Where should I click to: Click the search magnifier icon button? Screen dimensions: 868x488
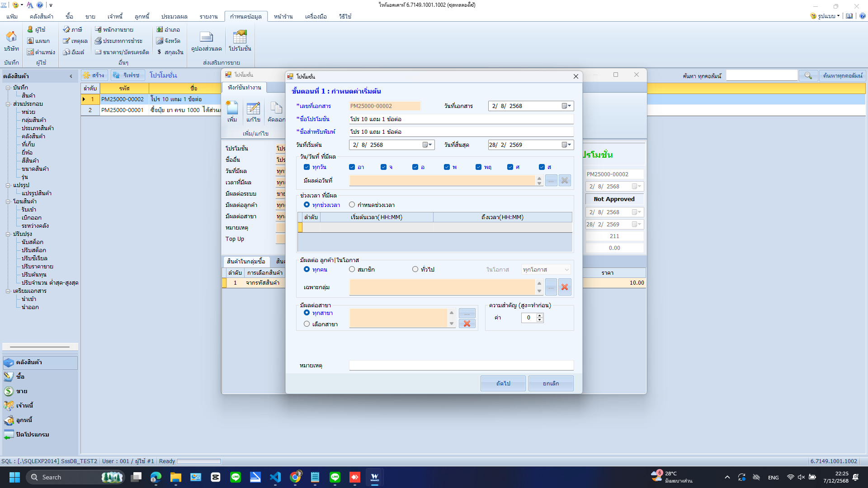[808, 75]
